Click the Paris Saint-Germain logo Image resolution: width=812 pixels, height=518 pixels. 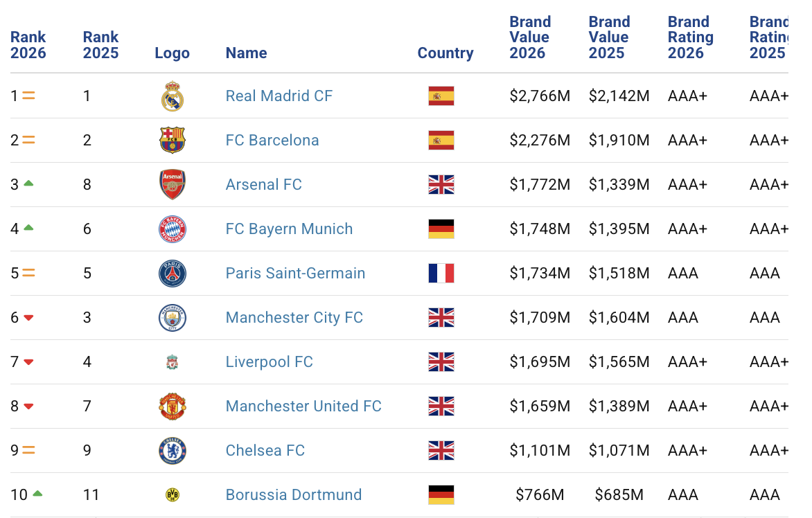click(x=173, y=274)
